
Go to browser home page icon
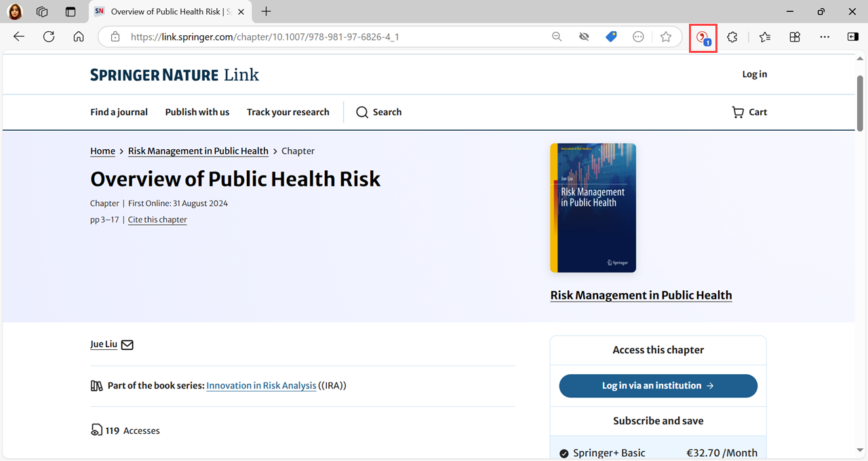(x=79, y=37)
